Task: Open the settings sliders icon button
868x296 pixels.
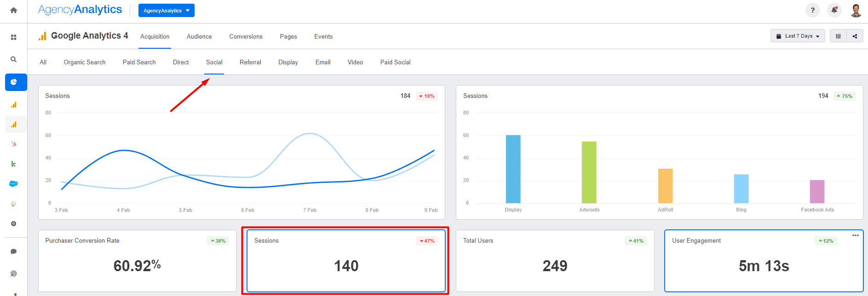Action: click(838, 36)
